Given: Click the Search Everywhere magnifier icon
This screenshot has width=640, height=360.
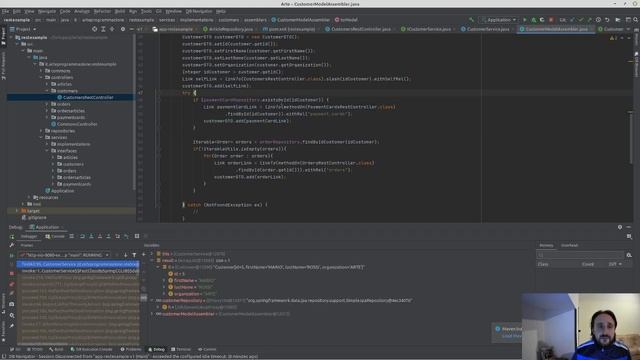Looking at the screenshot, I should point(636,20).
